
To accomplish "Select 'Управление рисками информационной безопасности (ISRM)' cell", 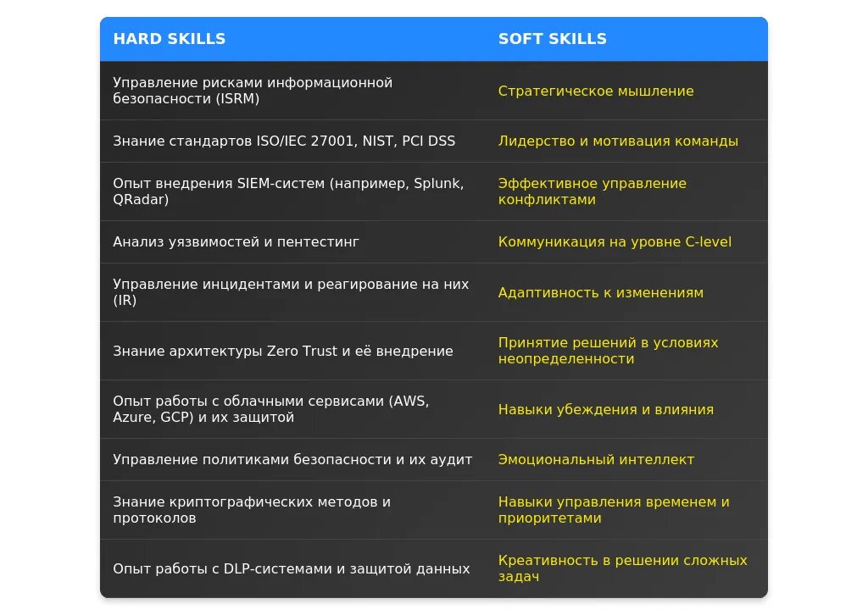I will pos(292,91).
